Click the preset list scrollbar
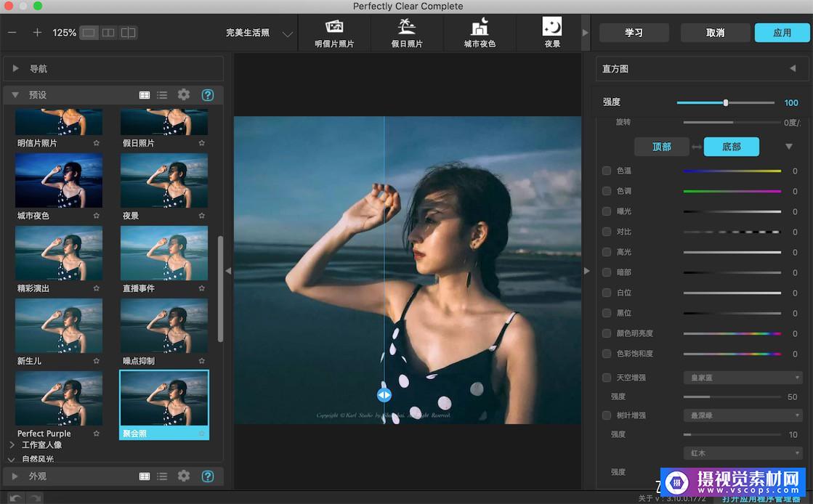 coord(220,289)
